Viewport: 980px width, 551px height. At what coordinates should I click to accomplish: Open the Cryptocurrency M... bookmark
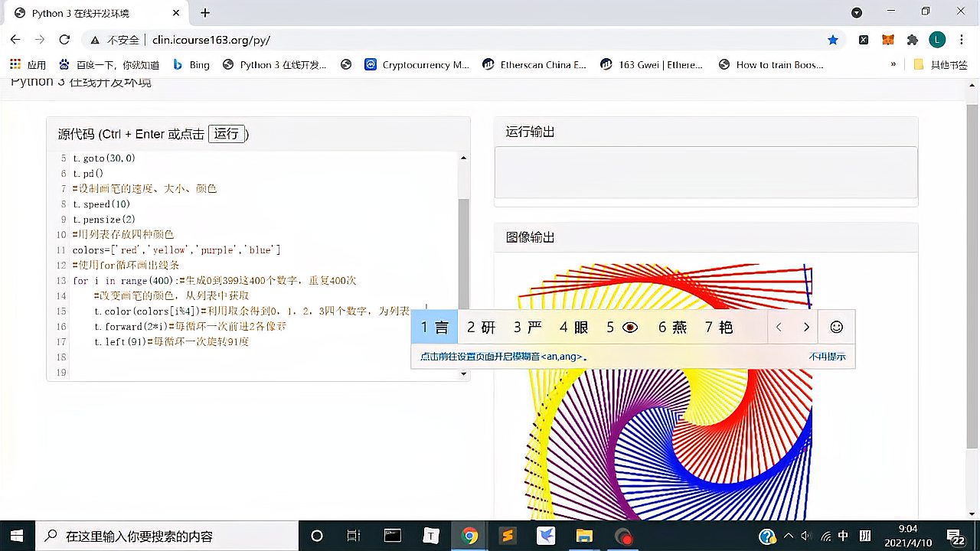tap(417, 65)
